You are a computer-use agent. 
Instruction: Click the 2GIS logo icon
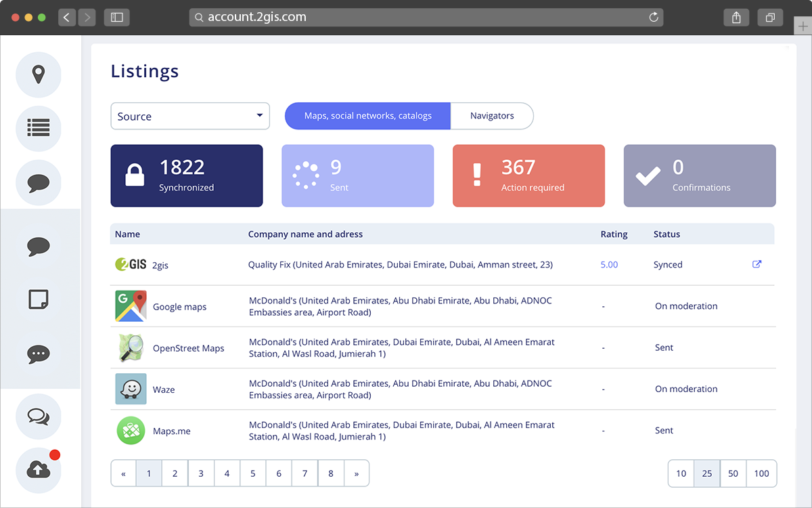coord(131,265)
